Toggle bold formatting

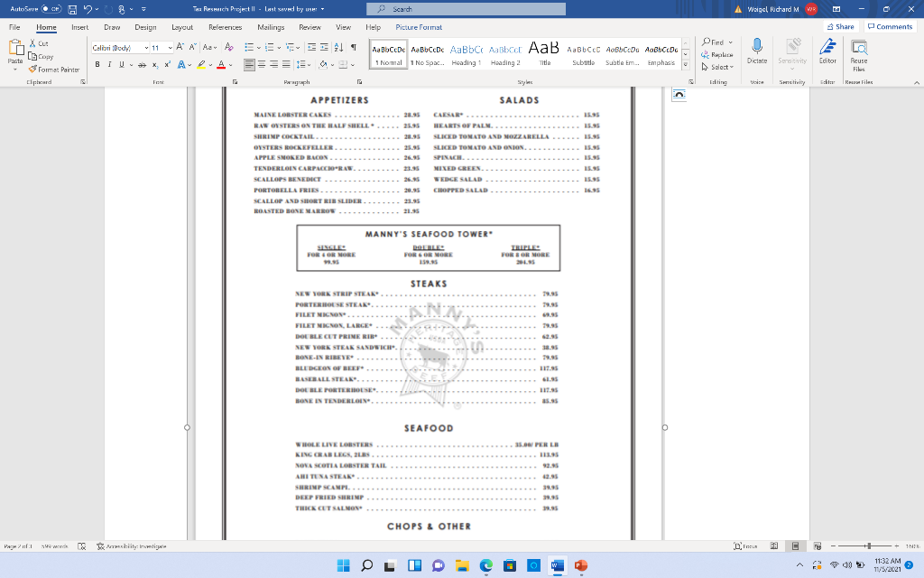[97, 63]
